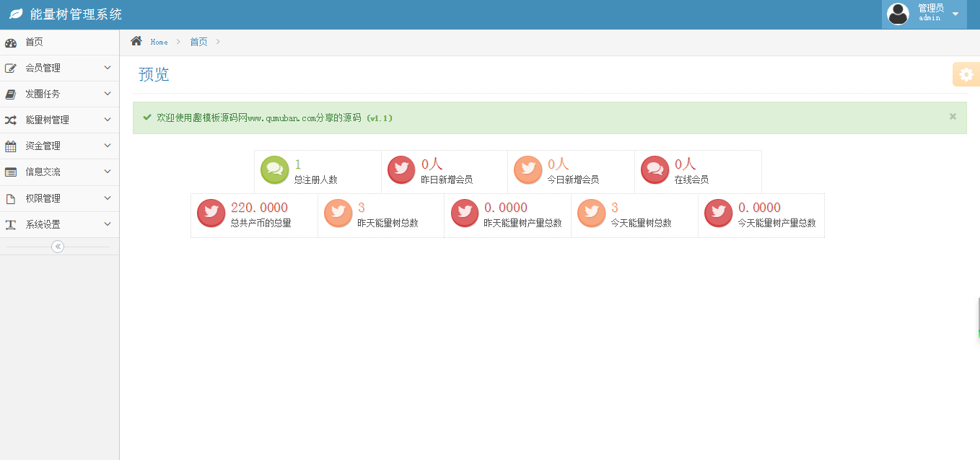Click the 总共产币的总量 bird icon

[x=211, y=213]
